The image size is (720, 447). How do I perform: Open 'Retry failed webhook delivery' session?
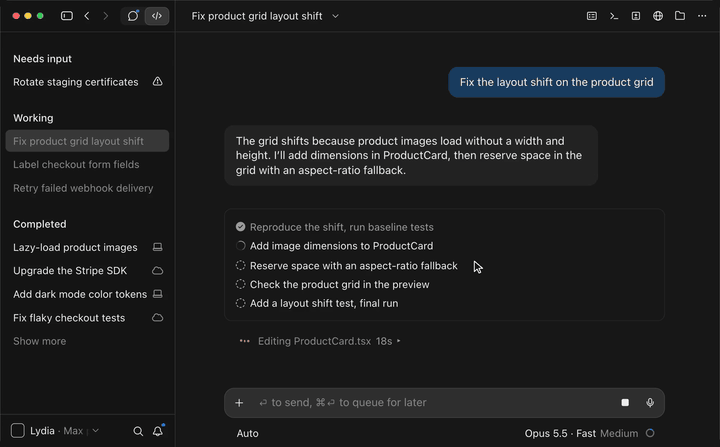point(87,188)
